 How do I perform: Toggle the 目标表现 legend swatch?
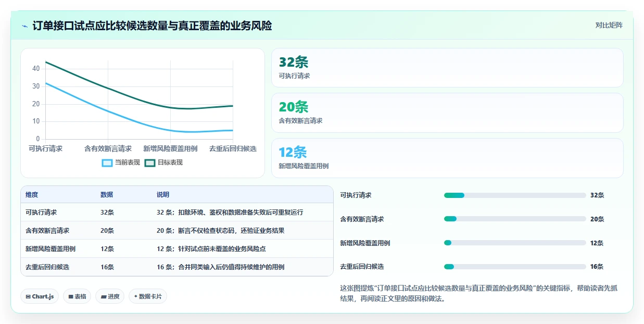click(x=150, y=163)
